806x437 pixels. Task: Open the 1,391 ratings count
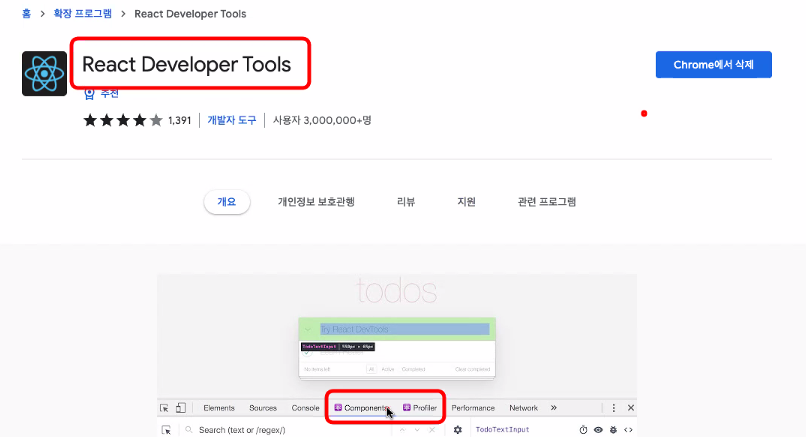(179, 120)
